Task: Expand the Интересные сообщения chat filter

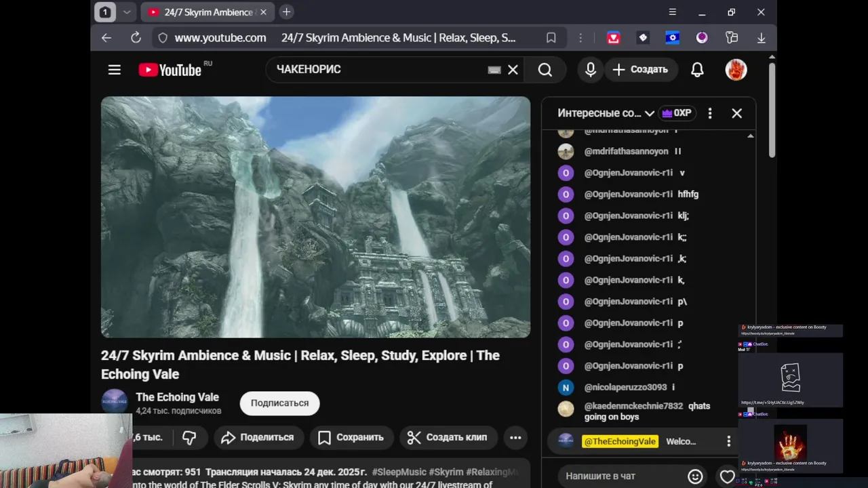Action: click(606, 113)
